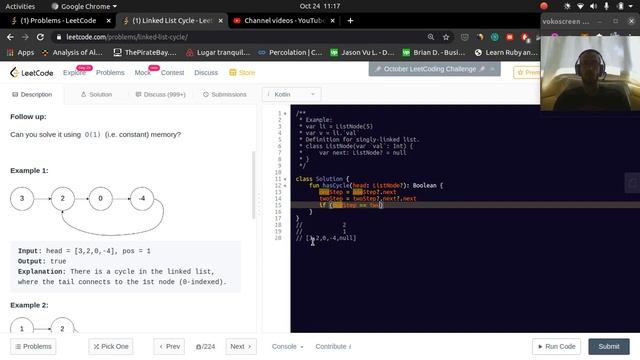This screenshot has width=640, height=360.
Task: Click the browser forward arrow
Action: pos(25,37)
